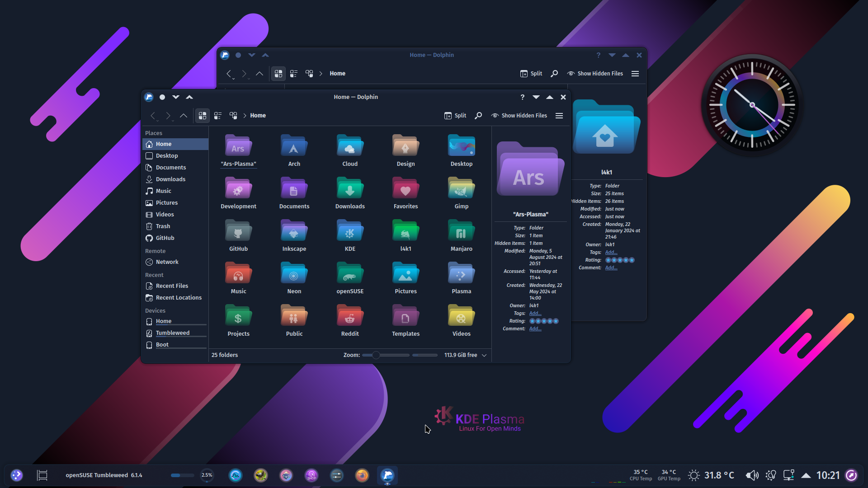Go up one folder level in front window
Screen dimensions: 868x488
(184, 116)
